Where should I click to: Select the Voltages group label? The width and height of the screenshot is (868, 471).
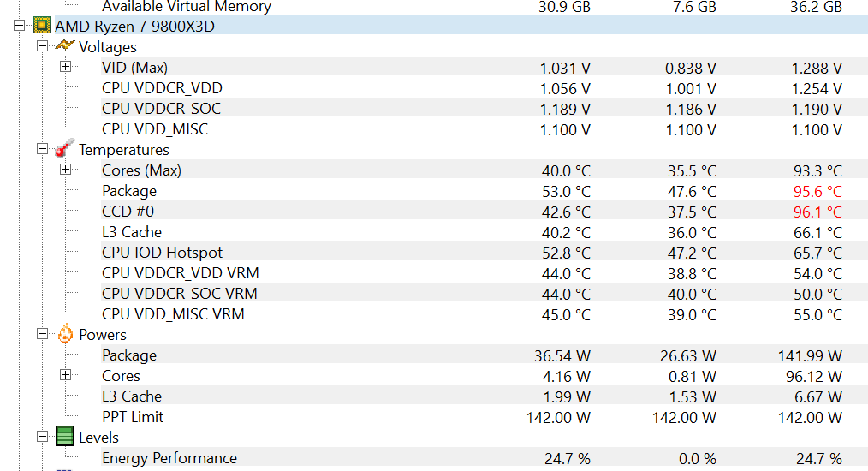(x=107, y=47)
